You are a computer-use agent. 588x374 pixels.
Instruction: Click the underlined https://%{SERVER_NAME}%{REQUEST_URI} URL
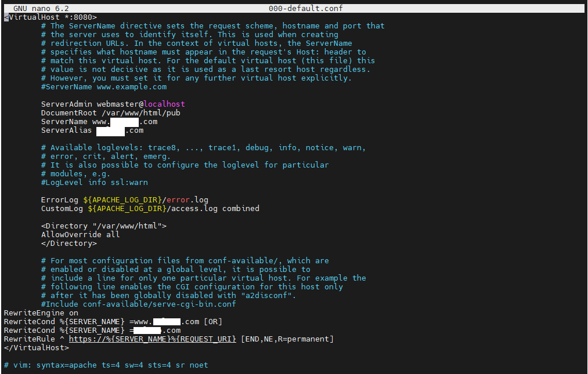click(x=153, y=339)
